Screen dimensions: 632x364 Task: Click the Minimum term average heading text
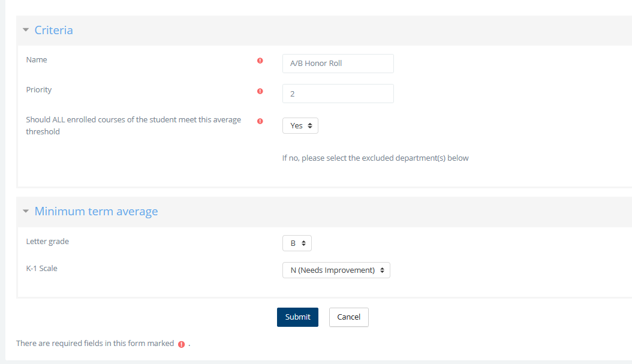pos(96,211)
